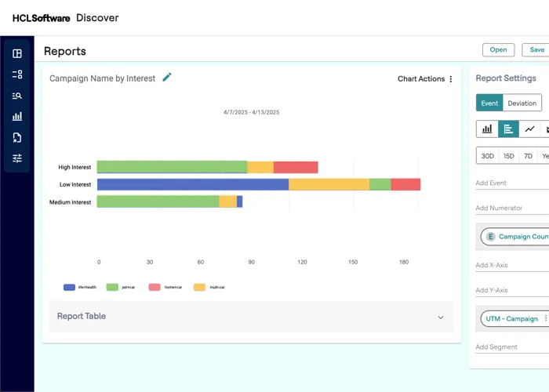The width and height of the screenshot is (549, 392).
Task: Click the document export sidebar icon
Action: (x=17, y=138)
